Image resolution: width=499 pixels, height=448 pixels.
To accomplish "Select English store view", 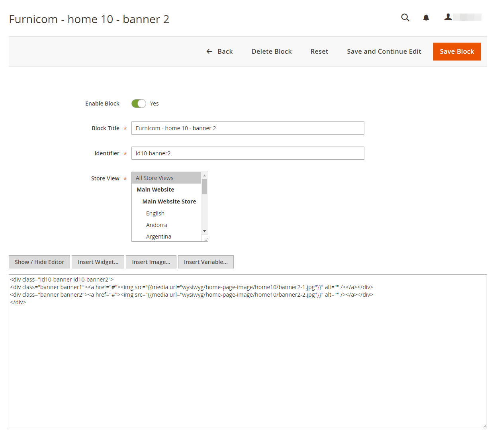I will (x=155, y=213).
